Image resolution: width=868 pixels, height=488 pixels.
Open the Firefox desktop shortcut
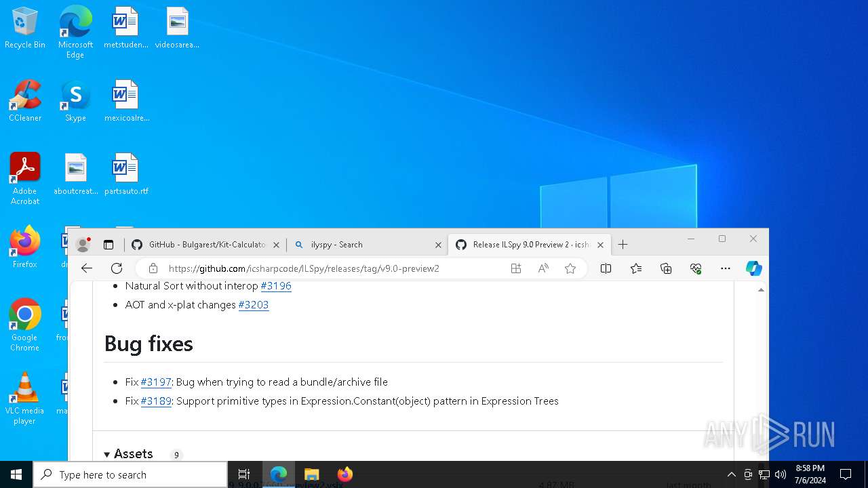(25, 247)
